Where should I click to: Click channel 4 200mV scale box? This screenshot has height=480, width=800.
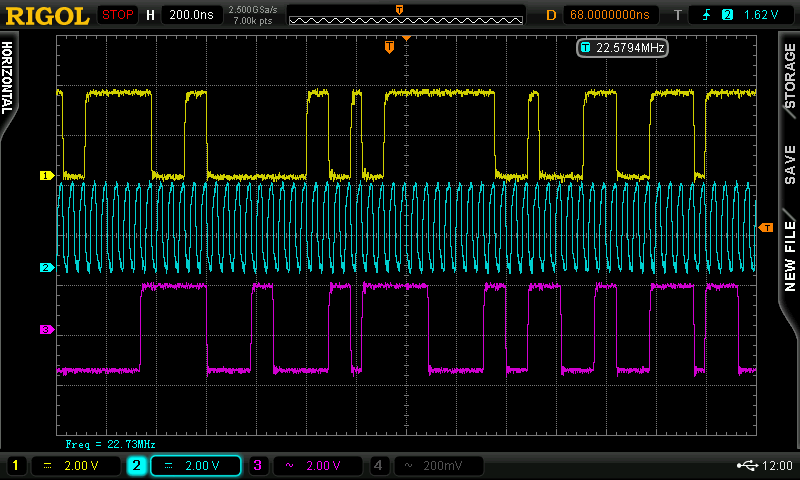click(x=439, y=465)
